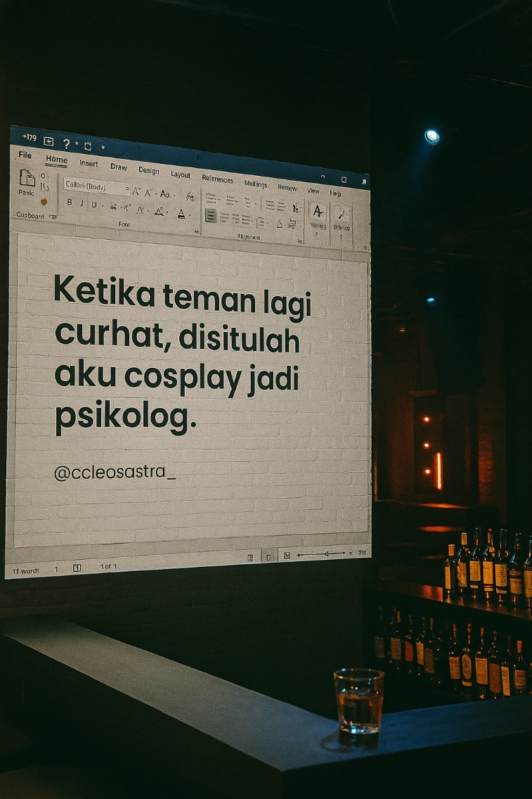Click the 1 of 1 page indicator
The height and width of the screenshot is (799, 532).
coord(108,566)
